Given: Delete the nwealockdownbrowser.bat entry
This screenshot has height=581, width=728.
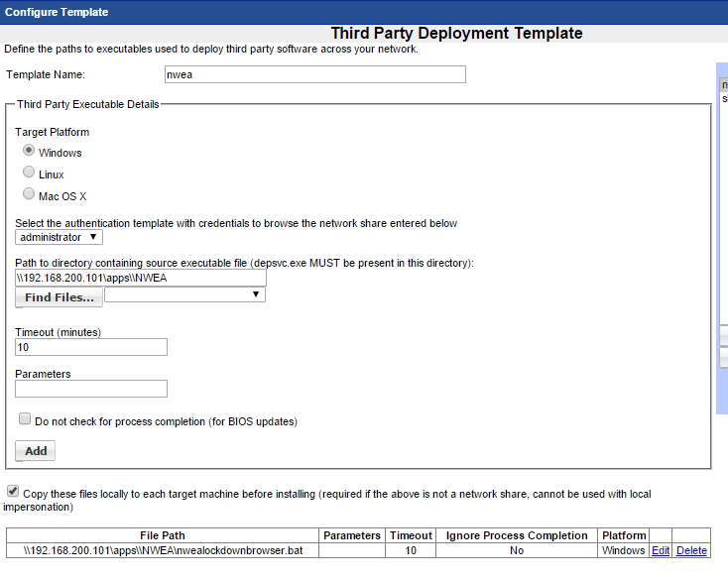Looking at the screenshot, I should click(x=691, y=550).
